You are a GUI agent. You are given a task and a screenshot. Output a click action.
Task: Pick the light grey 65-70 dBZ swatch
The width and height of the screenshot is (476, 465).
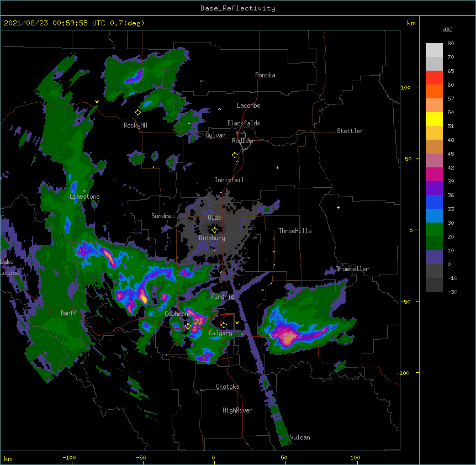coord(434,64)
